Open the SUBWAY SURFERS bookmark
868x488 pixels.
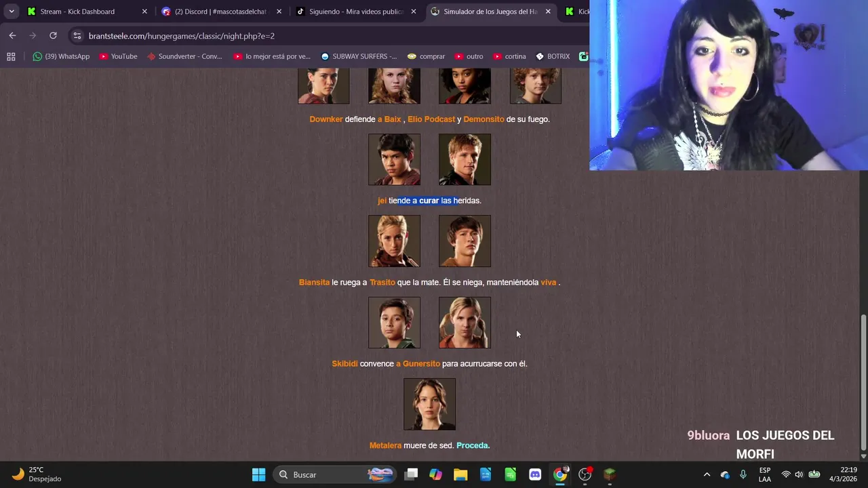point(359,56)
